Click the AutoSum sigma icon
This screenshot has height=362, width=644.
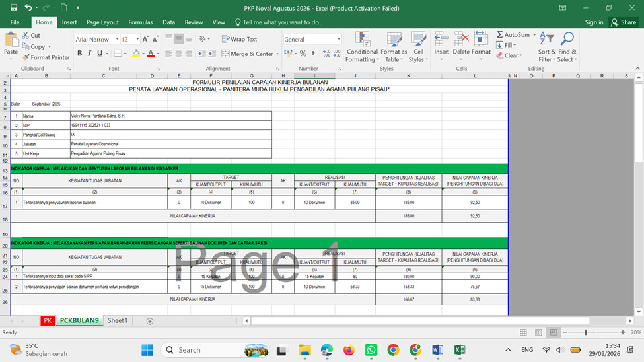[x=500, y=34]
